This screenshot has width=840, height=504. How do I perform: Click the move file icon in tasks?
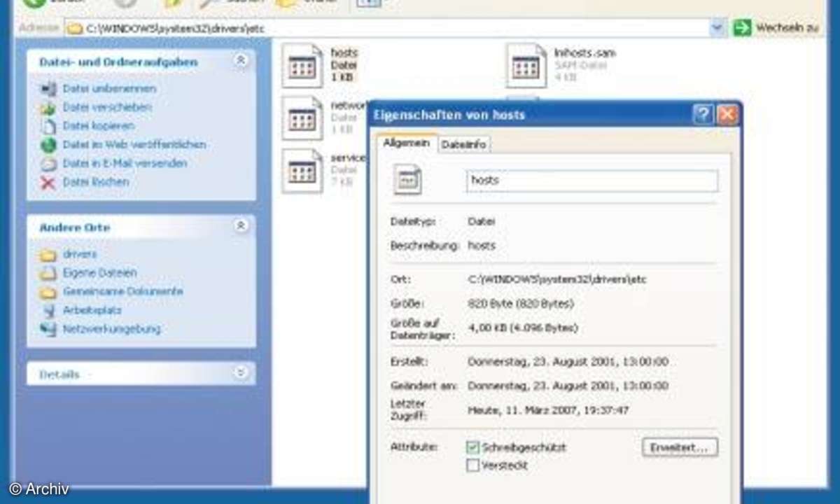coord(48,108)
